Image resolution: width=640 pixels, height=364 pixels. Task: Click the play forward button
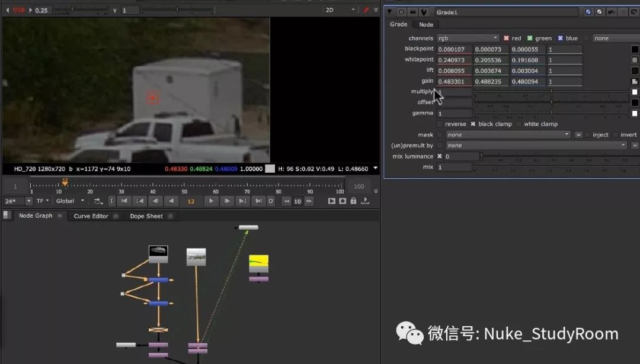(211, 201)
